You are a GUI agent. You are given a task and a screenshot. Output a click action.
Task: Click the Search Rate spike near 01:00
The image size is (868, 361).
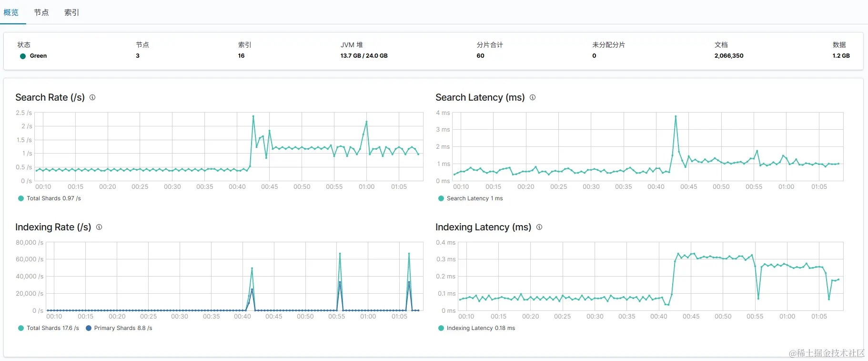point(366,122)
